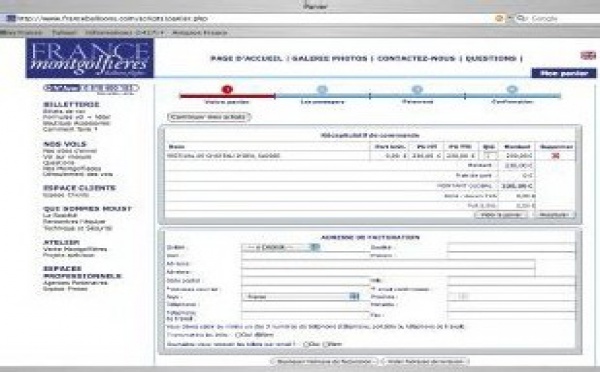Open CONTACTEZ-NOUS menu item
Viewport: 600px width, 372px height.
[x=416, y=59]
